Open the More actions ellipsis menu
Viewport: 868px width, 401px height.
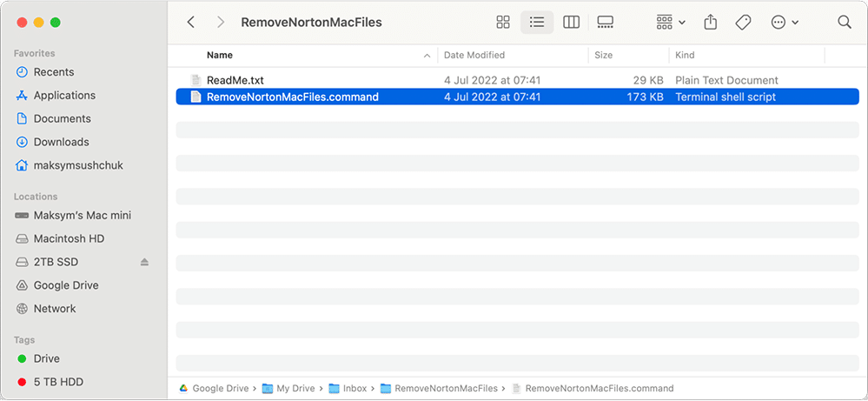click(785, 22)
